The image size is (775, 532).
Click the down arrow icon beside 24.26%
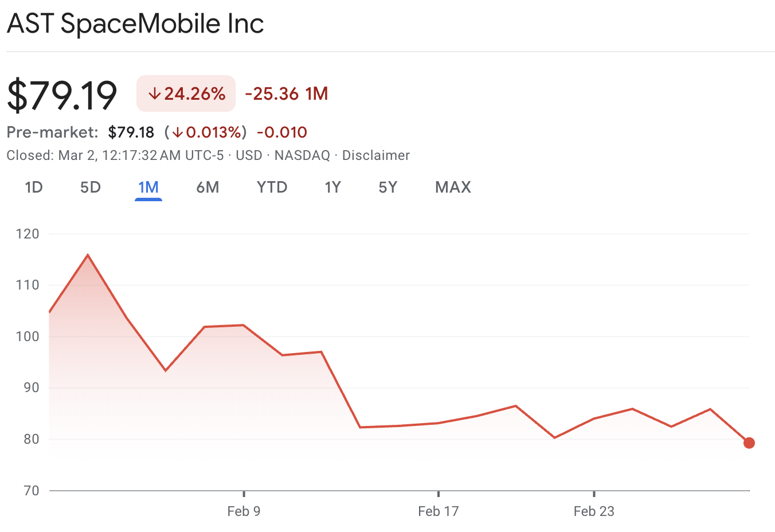(x=154, y=94)
